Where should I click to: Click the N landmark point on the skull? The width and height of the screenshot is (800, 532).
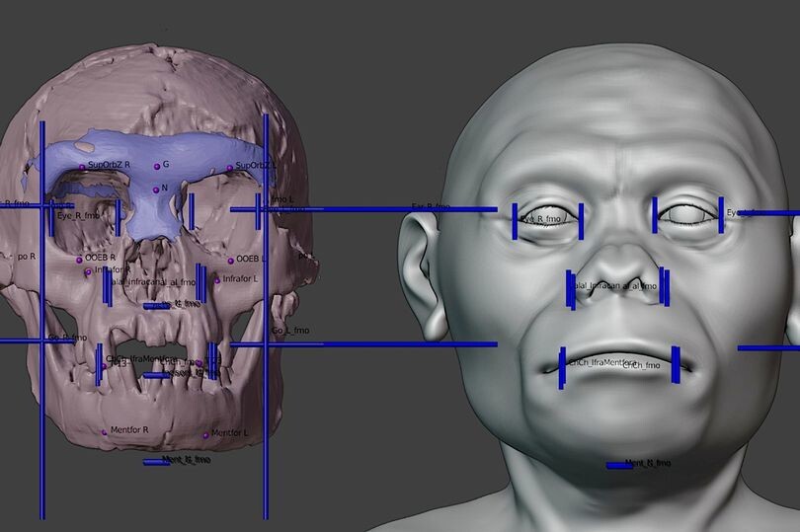point(155,189)
